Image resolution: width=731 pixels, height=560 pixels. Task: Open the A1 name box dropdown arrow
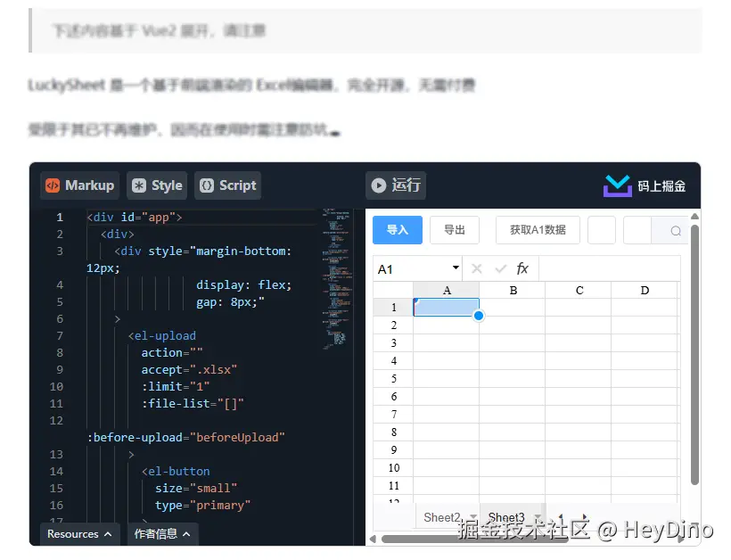click(456, 268)
